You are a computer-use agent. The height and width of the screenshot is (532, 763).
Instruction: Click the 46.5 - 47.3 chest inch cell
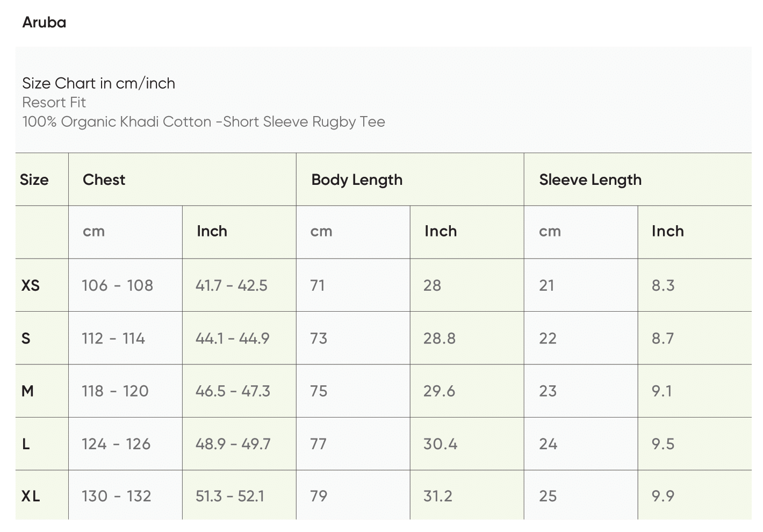[x=233, y=391]
